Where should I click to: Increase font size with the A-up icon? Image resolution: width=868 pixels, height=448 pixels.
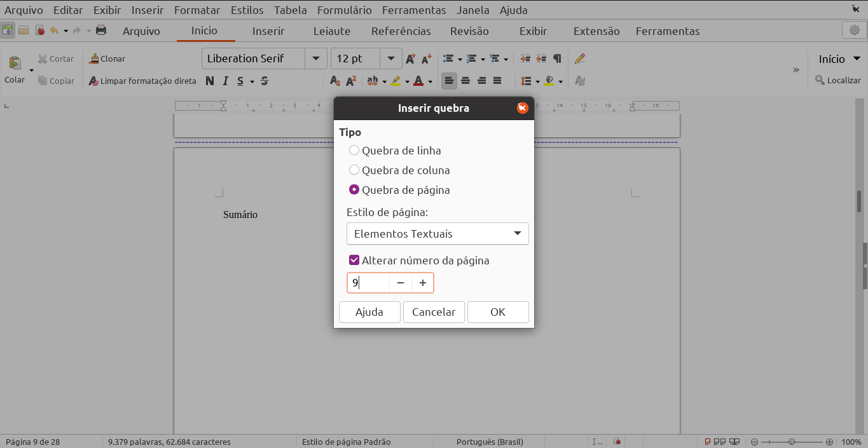click(x=411, y=58)
